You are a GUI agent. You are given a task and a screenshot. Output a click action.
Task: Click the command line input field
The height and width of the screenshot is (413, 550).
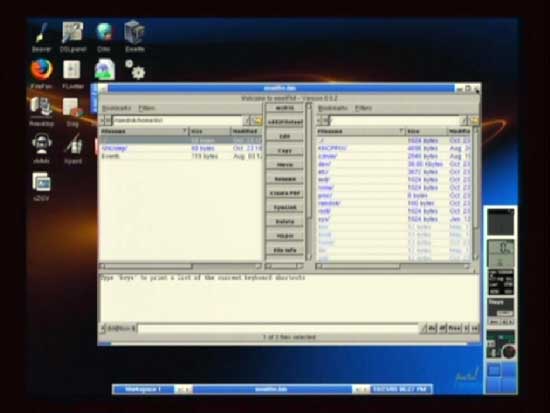point(278,328)
